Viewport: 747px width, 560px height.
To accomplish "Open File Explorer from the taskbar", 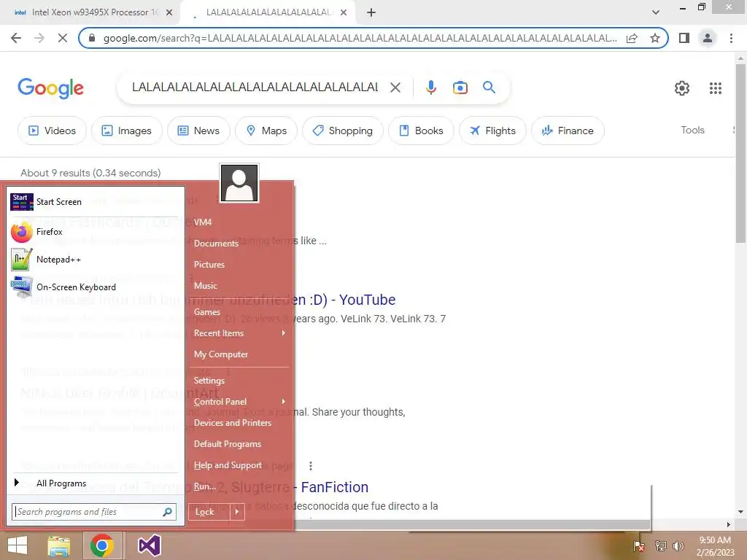I will pyautogui.click(x=59, y=545).
